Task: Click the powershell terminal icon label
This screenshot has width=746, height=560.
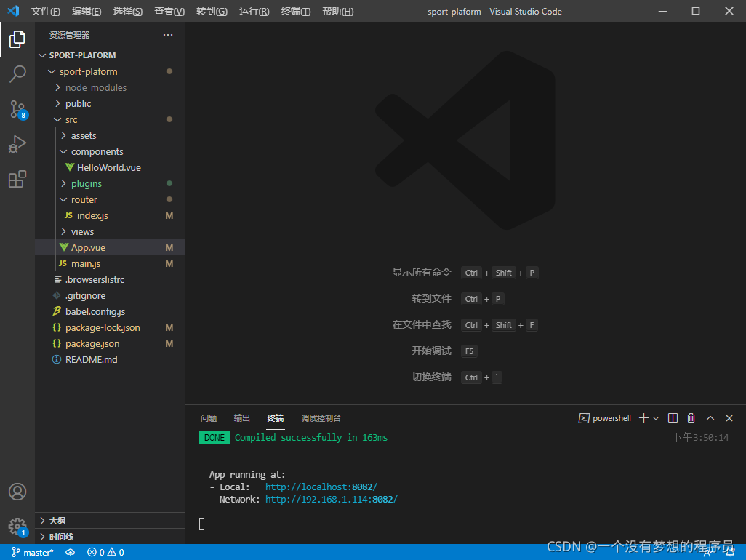Action: [605, 417]
